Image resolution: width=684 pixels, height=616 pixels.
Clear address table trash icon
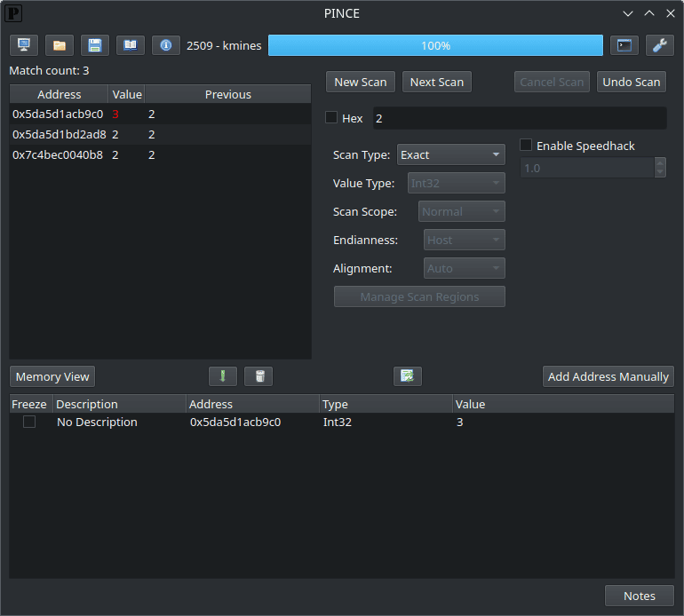258,376
